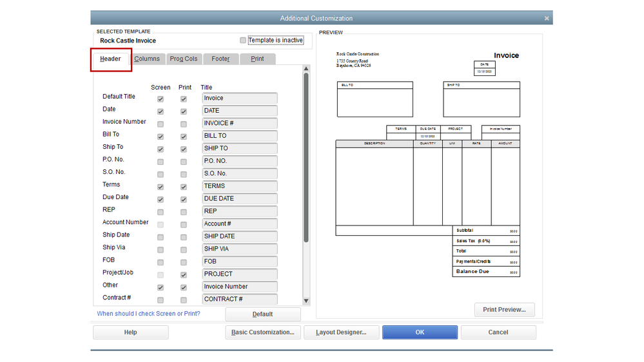Open Print Preview

tap(504, 310)
